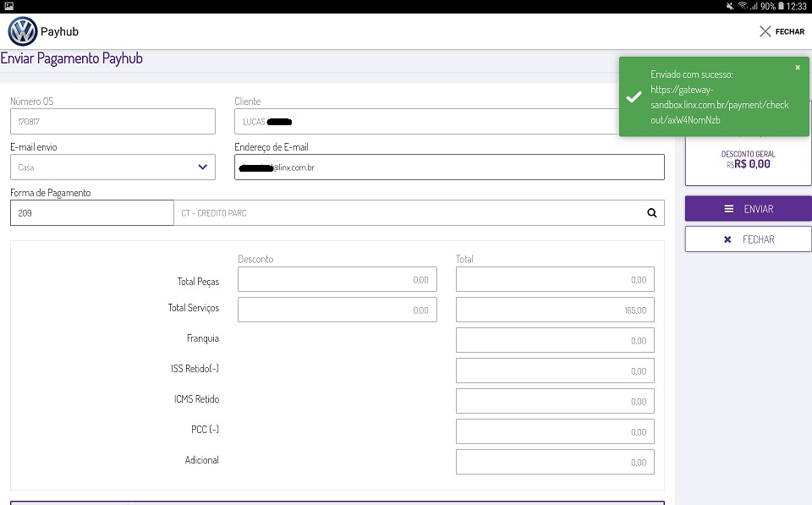Click the Adicional value field
The width and height of the screenshot is (812, 505).
pyautogui.click(x=555, y=462)
